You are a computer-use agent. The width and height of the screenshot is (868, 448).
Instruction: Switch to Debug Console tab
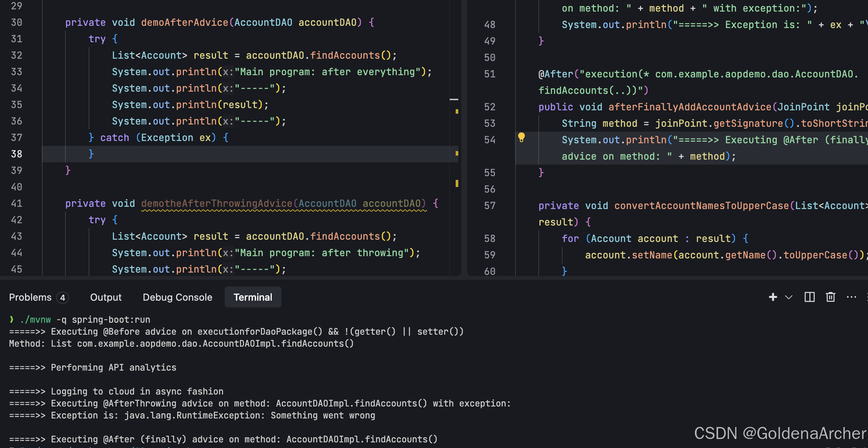[x=177, y=297]
